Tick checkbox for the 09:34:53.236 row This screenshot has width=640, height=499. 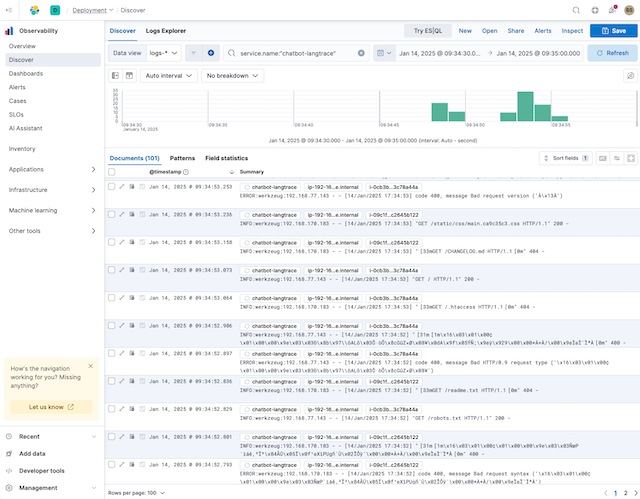[x=112, y=214]
